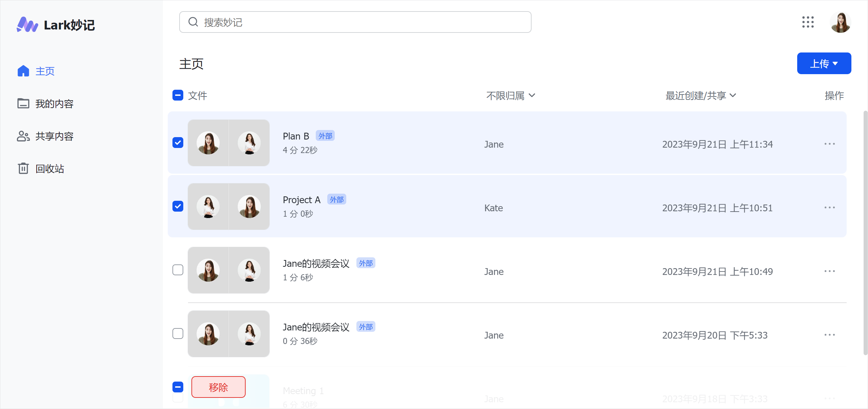Open the Project A recording title
The image size is (868, 409).
pos(302,200)
